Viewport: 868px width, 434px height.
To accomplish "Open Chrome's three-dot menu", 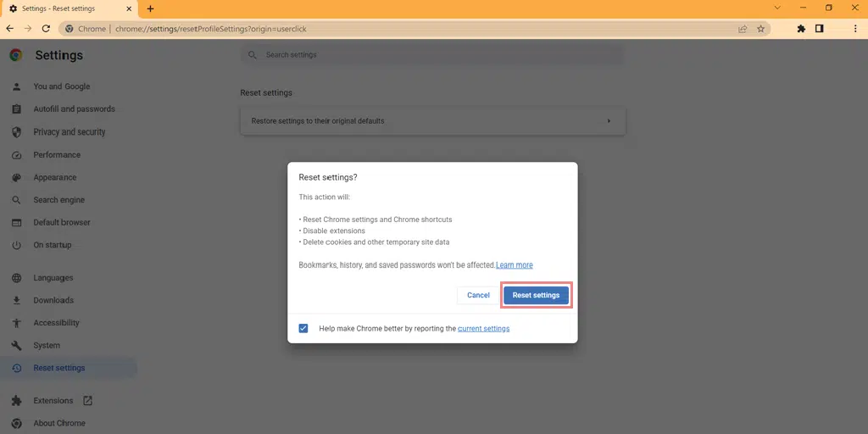I will pos(855,28).
